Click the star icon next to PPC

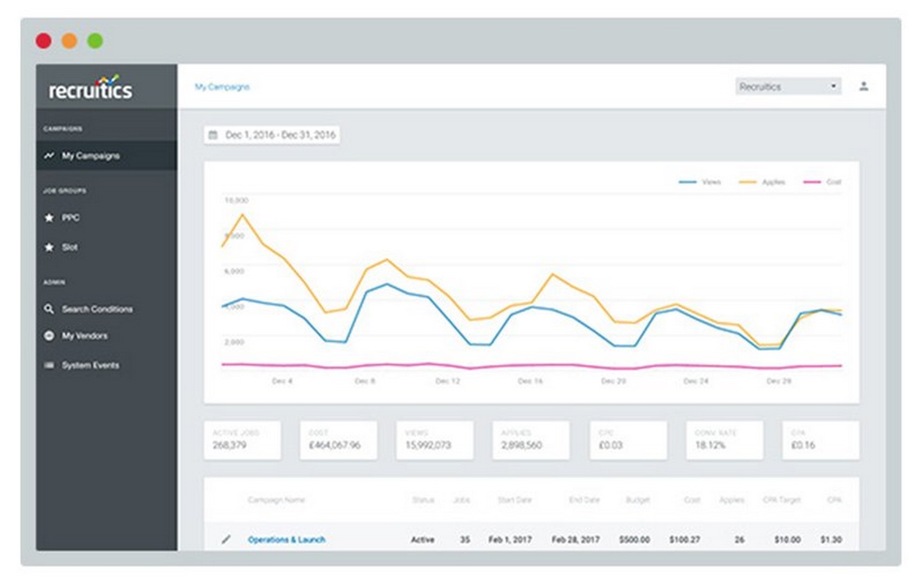pos(49,218)
